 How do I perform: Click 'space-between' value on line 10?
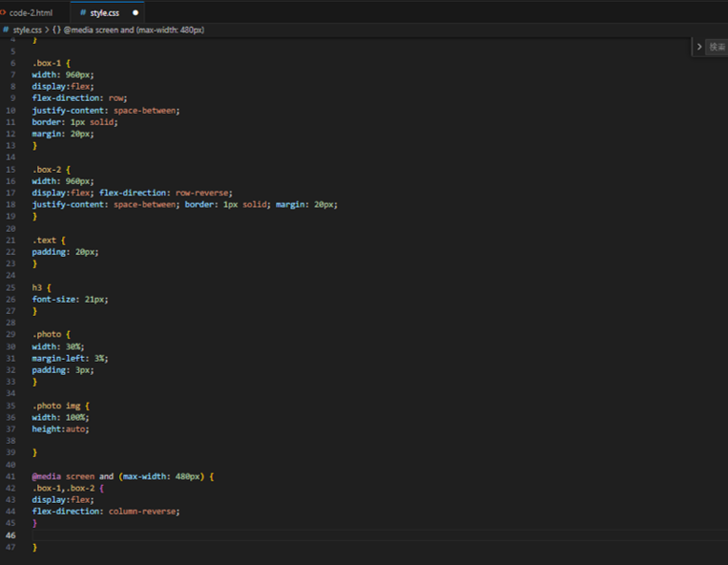point(145,111)
